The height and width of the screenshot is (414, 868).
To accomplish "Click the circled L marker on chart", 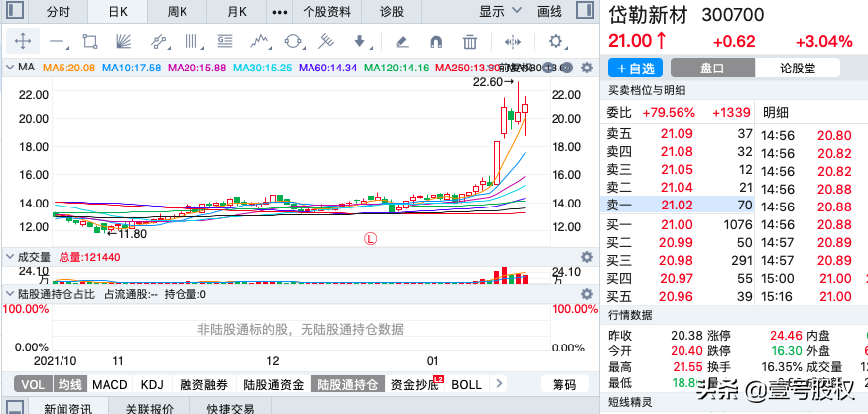I will pyautogui.click(x=370, y=239).
